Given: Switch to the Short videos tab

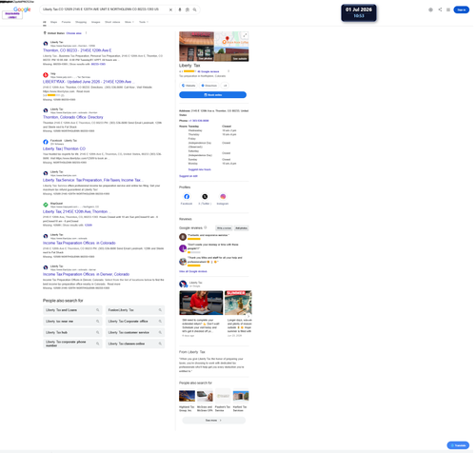Looking at the screenshot, I should coord(112,22).
